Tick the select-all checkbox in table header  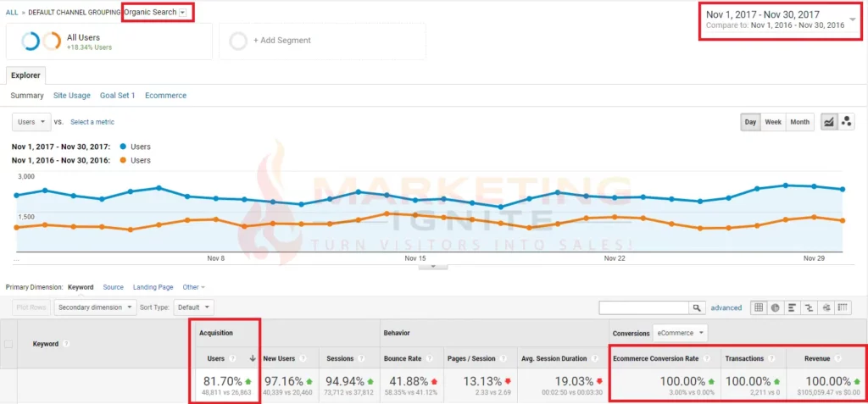[x=9, y=344]
